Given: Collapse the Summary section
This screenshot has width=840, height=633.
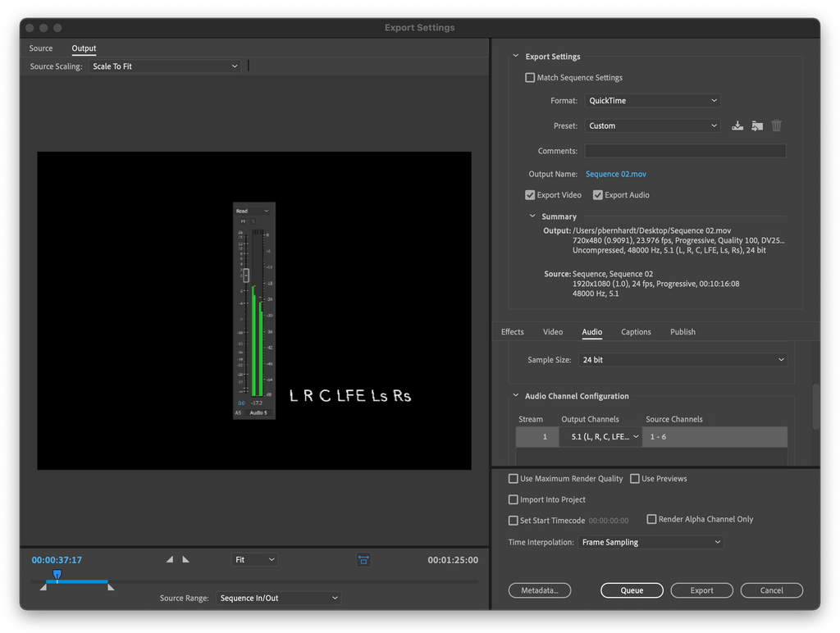Looking at the screenshot, I should 532,216.
